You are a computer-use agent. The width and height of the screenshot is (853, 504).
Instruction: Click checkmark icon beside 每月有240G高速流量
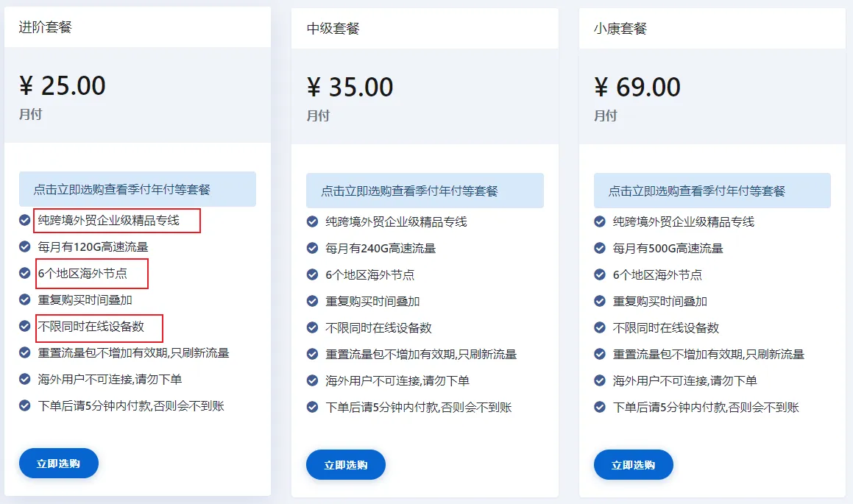click(312, 249)
